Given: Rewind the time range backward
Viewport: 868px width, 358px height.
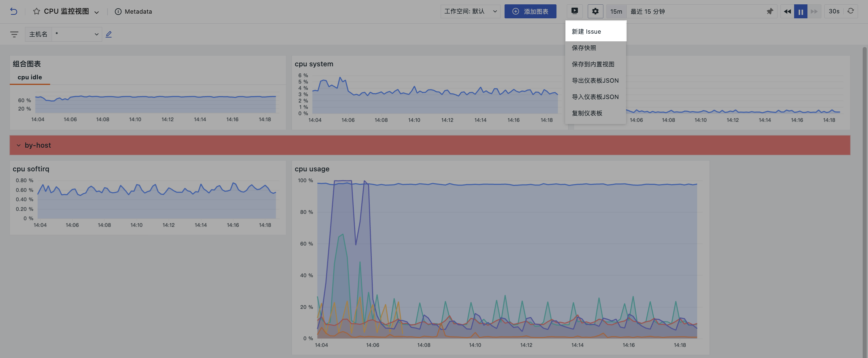Looking at the screenshot, I should click(787, 11).
